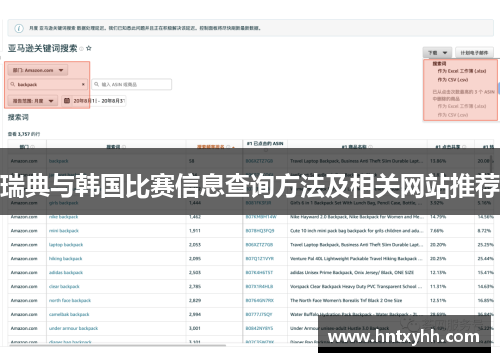Open the under armour backpack link
Image resolution: width=500 pixels, height=362 pixels.
[73, 329]
